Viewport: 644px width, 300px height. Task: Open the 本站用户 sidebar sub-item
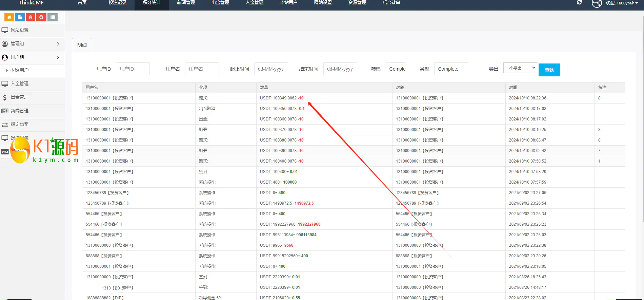(x=19, y=70)
